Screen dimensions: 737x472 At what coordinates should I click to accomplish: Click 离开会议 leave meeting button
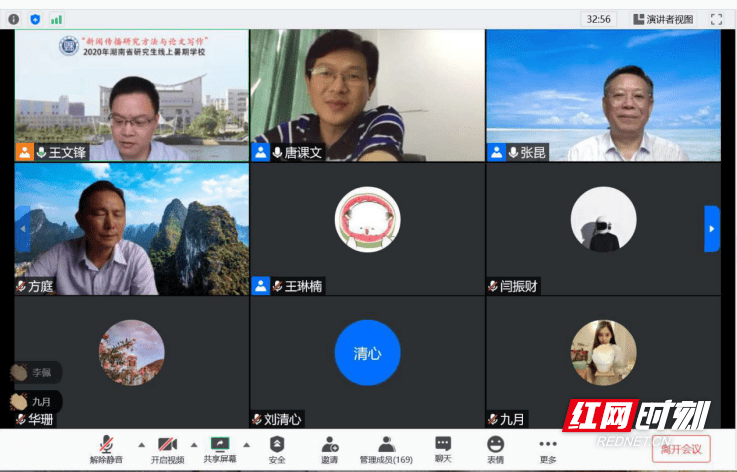[x=681, y=449]
